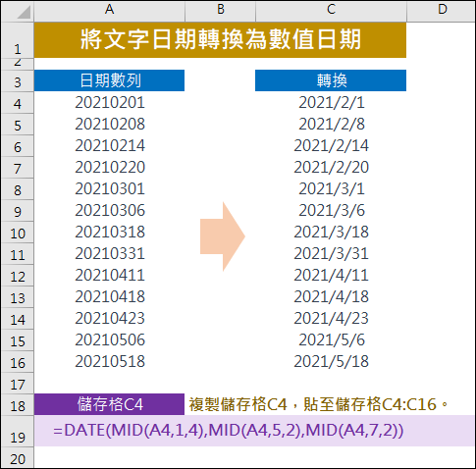Select cell containing 20210331

pyautogui.click(x=109, y=254)
